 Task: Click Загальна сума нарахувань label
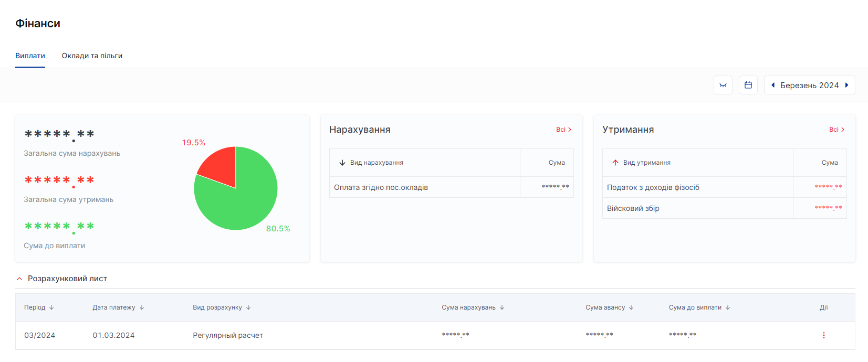[x=72, y=153]
